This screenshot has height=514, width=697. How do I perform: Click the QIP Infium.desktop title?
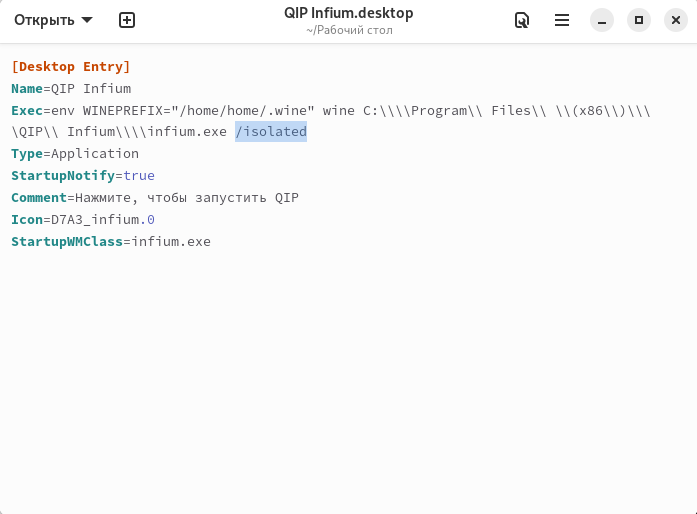pos(348,13)
